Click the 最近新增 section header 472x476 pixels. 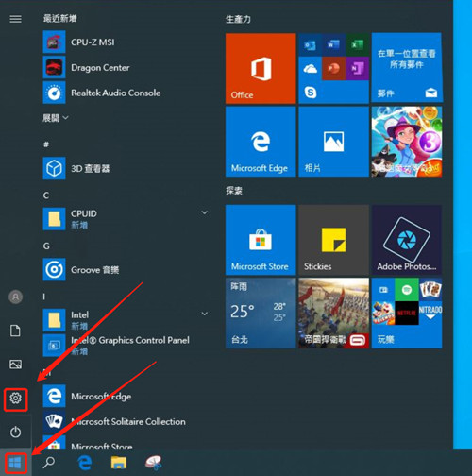tap(59, 19)
